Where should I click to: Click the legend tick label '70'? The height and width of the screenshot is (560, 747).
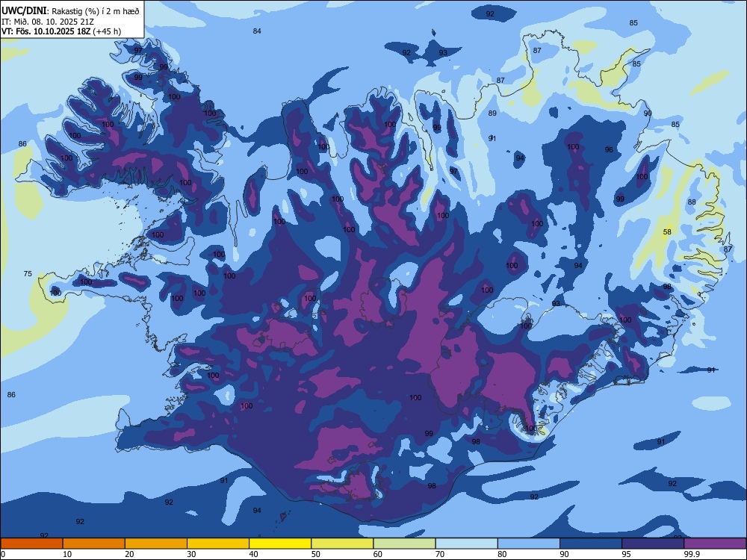440,554
